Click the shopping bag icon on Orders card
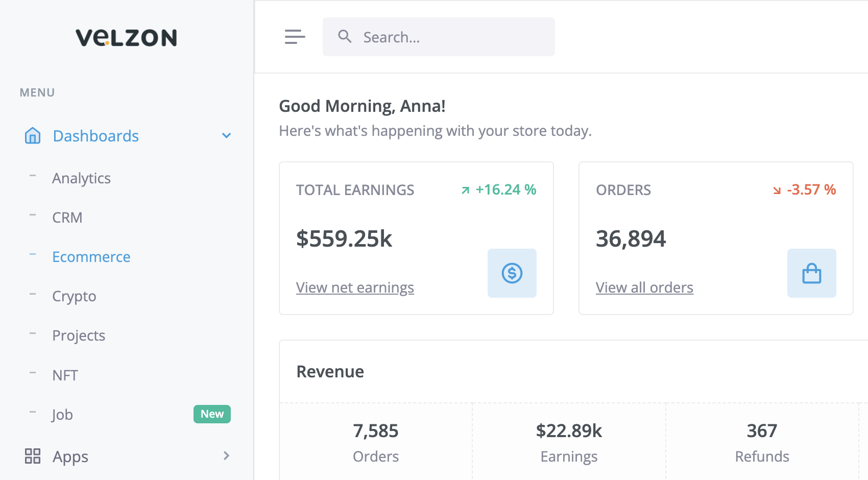Viewport: 868px width, 480px height. 811,273
